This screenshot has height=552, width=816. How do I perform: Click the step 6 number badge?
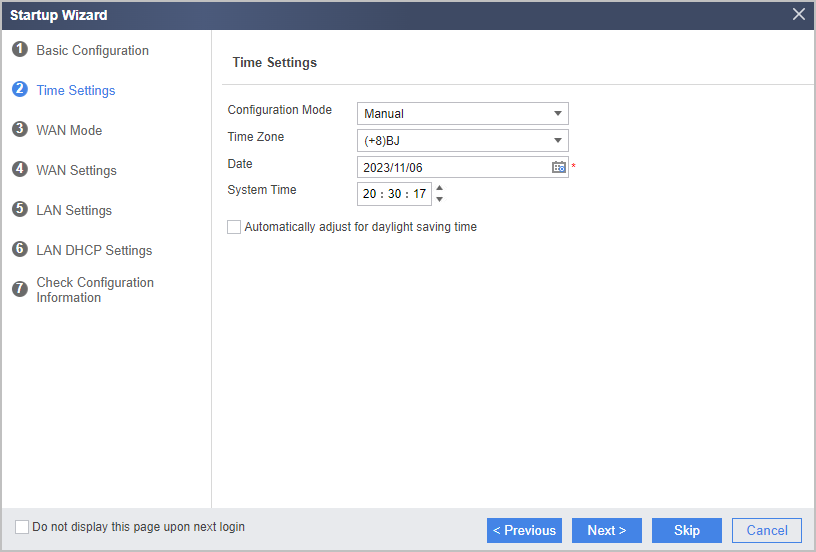[x=20, y=249]
